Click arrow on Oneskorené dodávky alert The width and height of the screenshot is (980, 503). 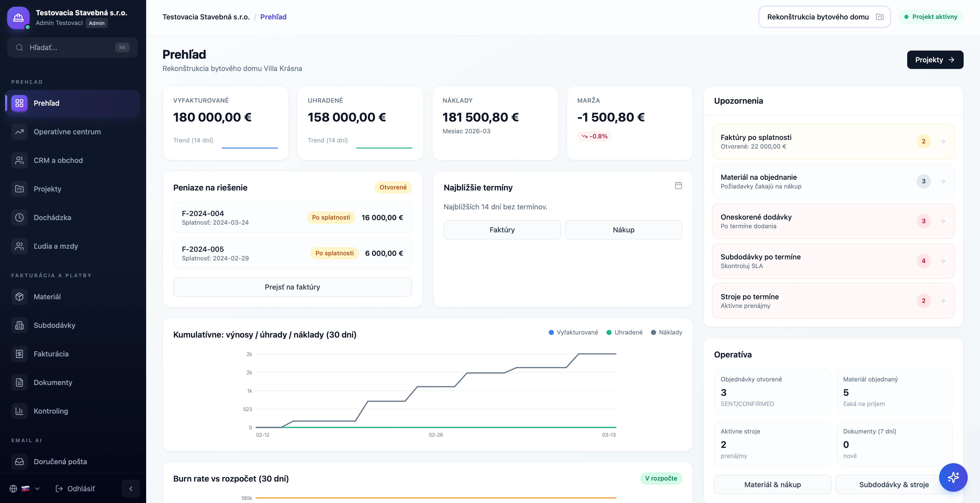943,221
